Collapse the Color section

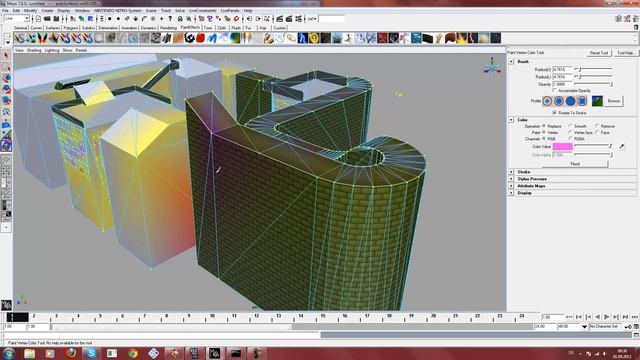pyautogui.click(x=511, y=120)
